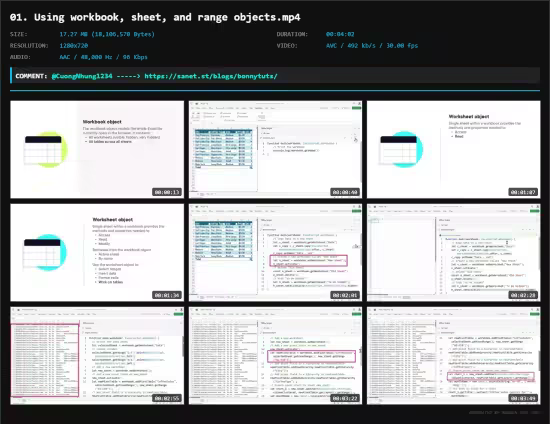Select the video title ending in objects.mp4
550x424 pixels.
click(155, 17)
